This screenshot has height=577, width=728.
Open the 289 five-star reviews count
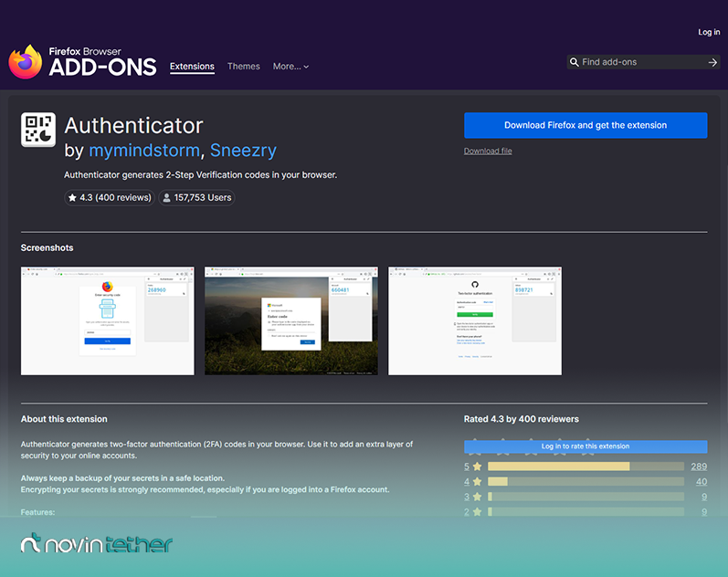pyautogui.click(x=699, y=467)
